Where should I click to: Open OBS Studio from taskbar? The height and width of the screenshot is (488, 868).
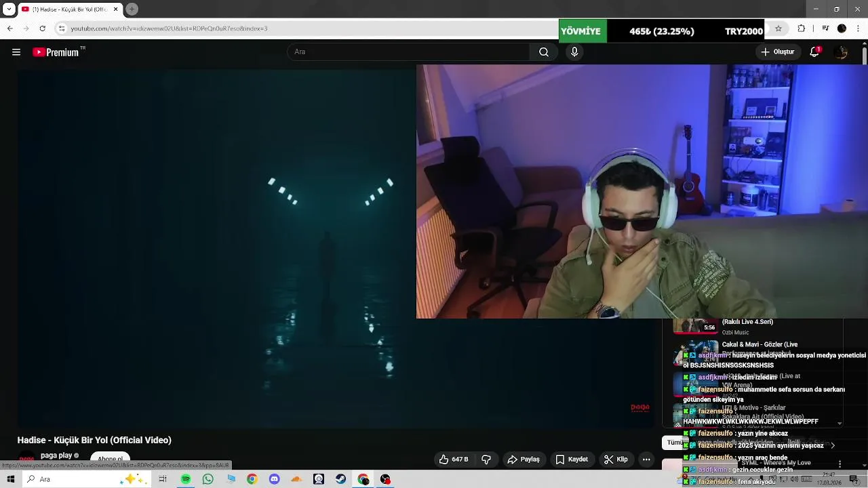tap(385, 479)
